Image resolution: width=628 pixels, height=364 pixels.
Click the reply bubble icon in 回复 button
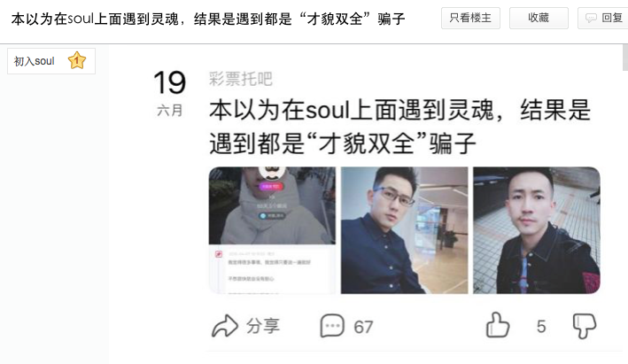click(x=591, y=18)
